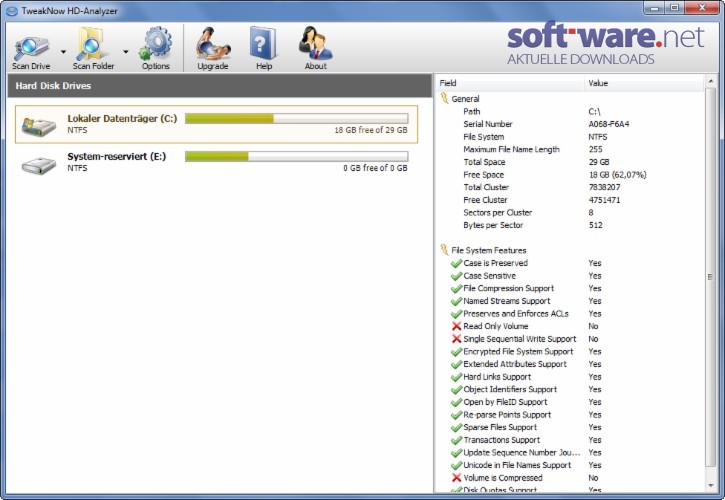Click Open by FileID Support checkmark
This screenshot has height=500, width=725.
click(456, 402)
